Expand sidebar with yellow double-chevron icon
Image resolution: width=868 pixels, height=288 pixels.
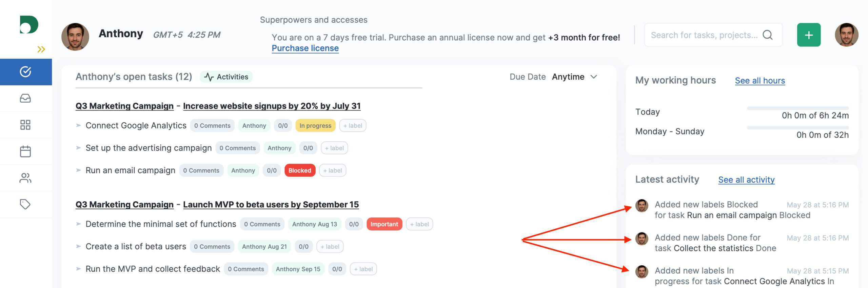(41, 49)
